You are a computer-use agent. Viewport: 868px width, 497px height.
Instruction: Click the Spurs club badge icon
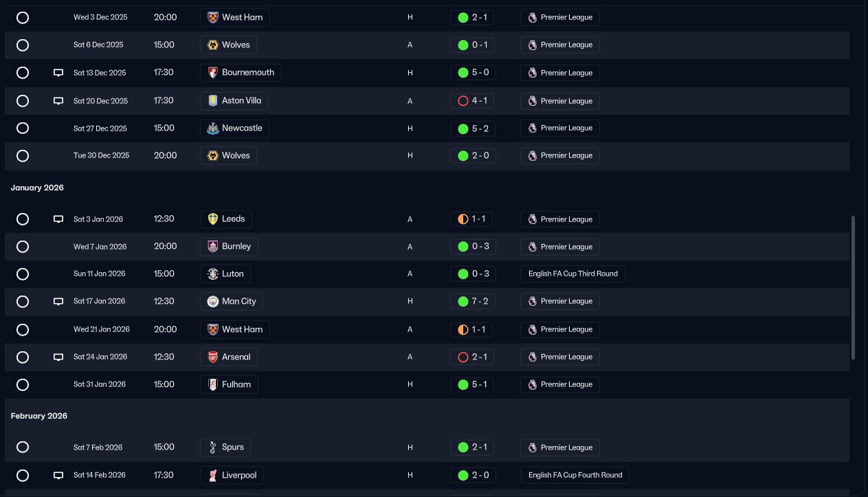[x=212, y=447]
